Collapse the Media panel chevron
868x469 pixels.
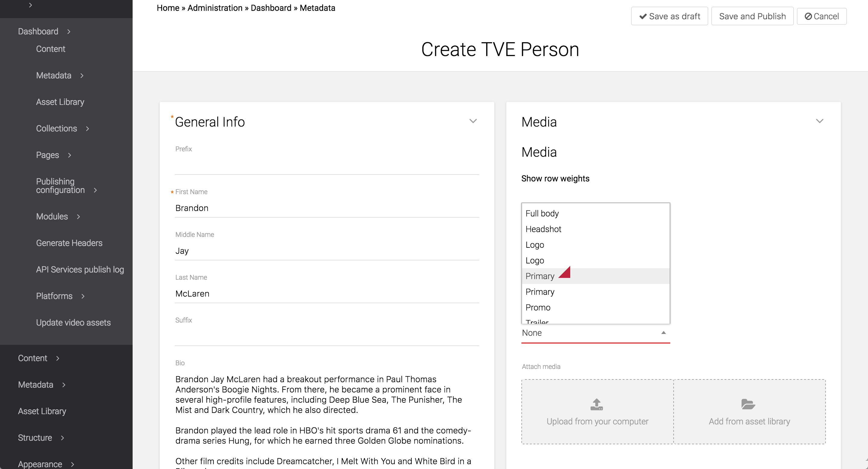(x=819, y=121)
